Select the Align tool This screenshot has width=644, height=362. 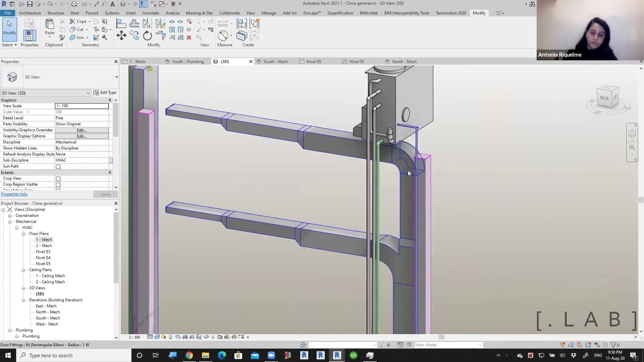coord(121,23)
